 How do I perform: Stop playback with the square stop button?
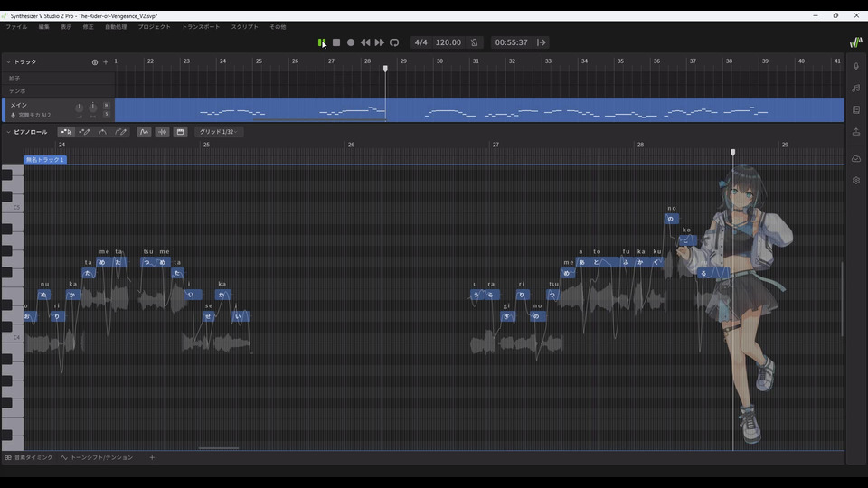pyautogui.click(x=336, y=42)
